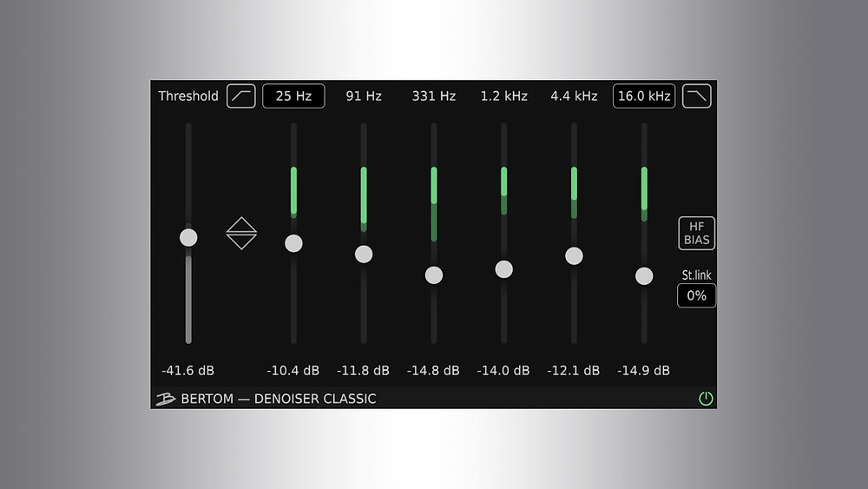This screenshot has height=489, width=868.
Task: Open the St.link 0% value box
Action: click(696, 295)
